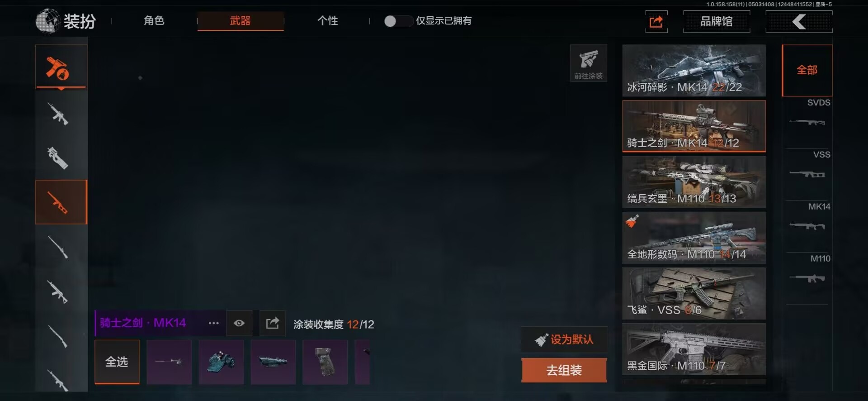868x401 pixels.
Task: Click the share icon beside 品牌馆
Action: (x=656, y=21)
